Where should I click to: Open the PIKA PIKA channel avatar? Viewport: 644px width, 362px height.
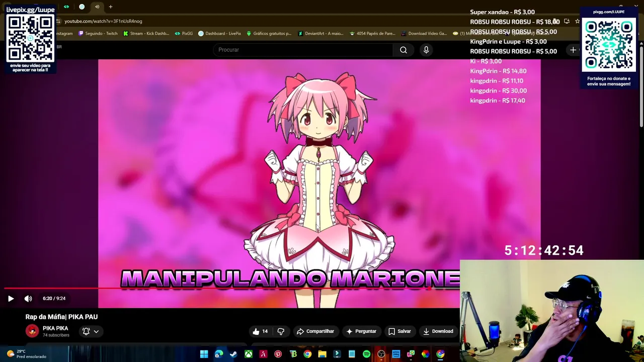tap(32, 331)
